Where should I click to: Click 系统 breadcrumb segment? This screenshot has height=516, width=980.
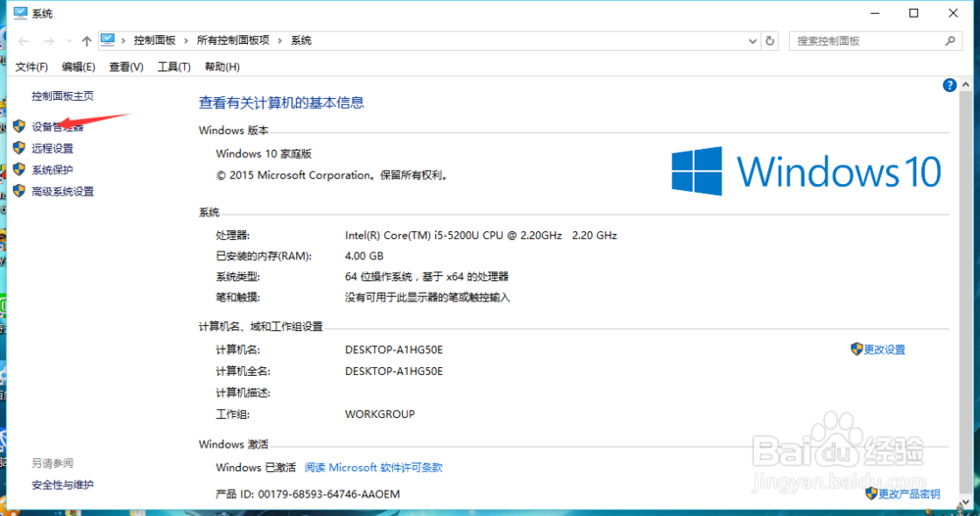coord(301,40)
